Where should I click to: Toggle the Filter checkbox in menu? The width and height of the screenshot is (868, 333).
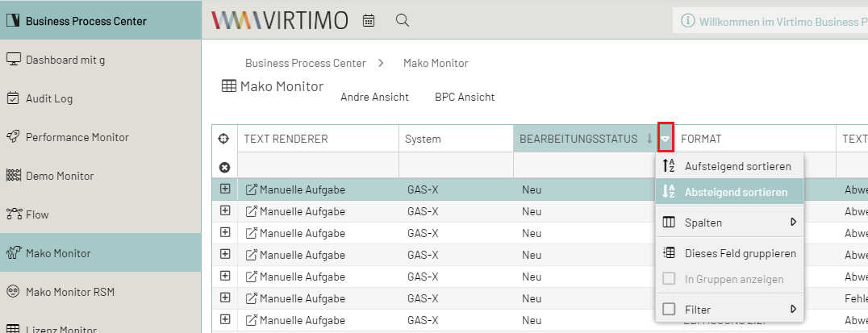(669, 309)
